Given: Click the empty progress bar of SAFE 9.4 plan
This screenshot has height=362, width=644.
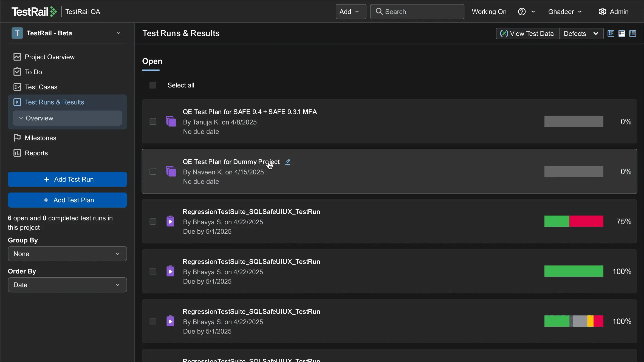Looking at the screenshot, I should click(574, 121).
